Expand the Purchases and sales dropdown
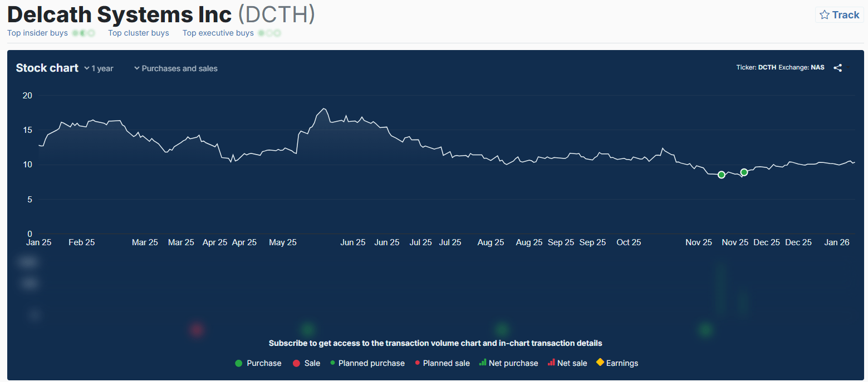 (x=176, y=68)
